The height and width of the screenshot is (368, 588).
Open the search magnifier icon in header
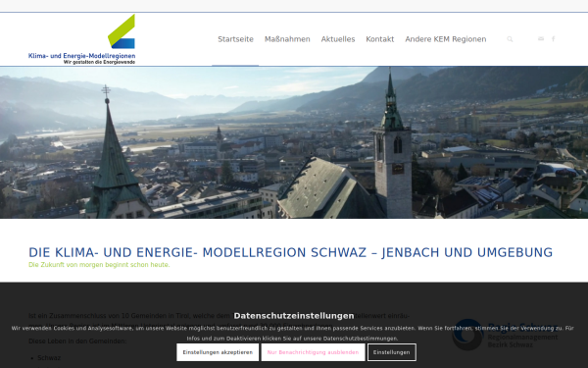[x=510, y=39]
